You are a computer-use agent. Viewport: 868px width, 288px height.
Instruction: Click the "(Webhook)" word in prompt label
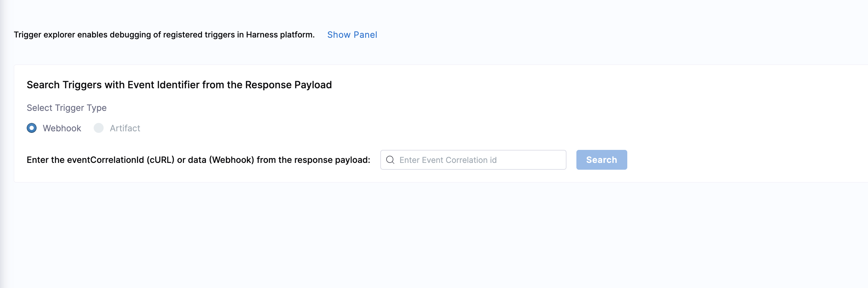click(231, 160)
